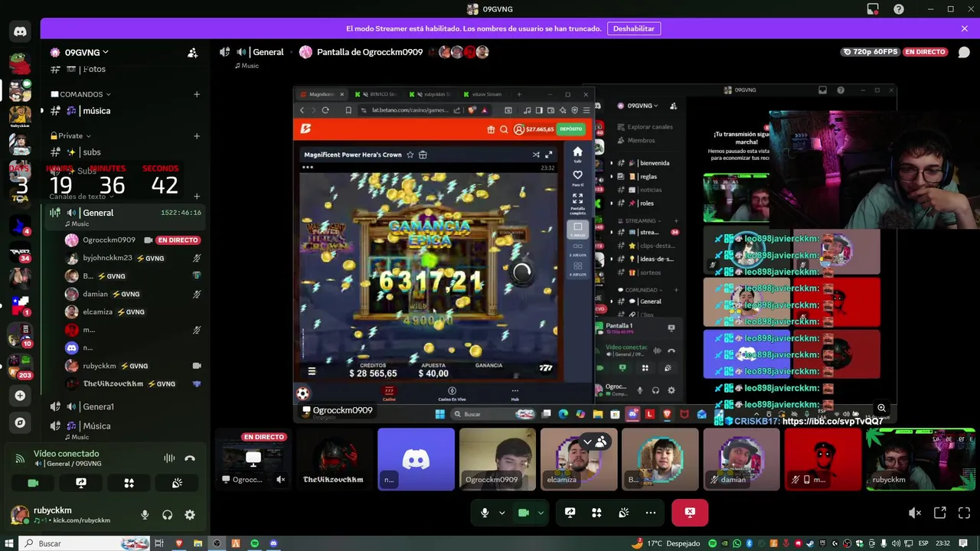Open User Settings gear icon
Screen dimensions: 980x551
[190, 515]
